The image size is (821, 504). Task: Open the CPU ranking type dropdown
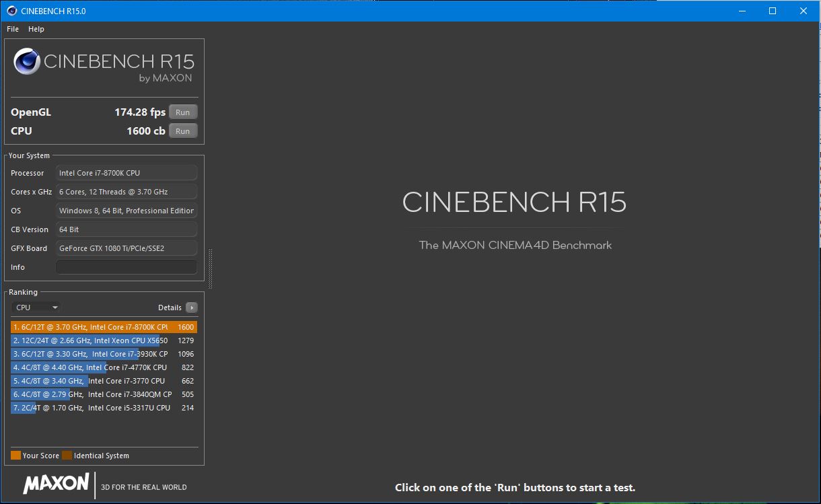point(36,308)
